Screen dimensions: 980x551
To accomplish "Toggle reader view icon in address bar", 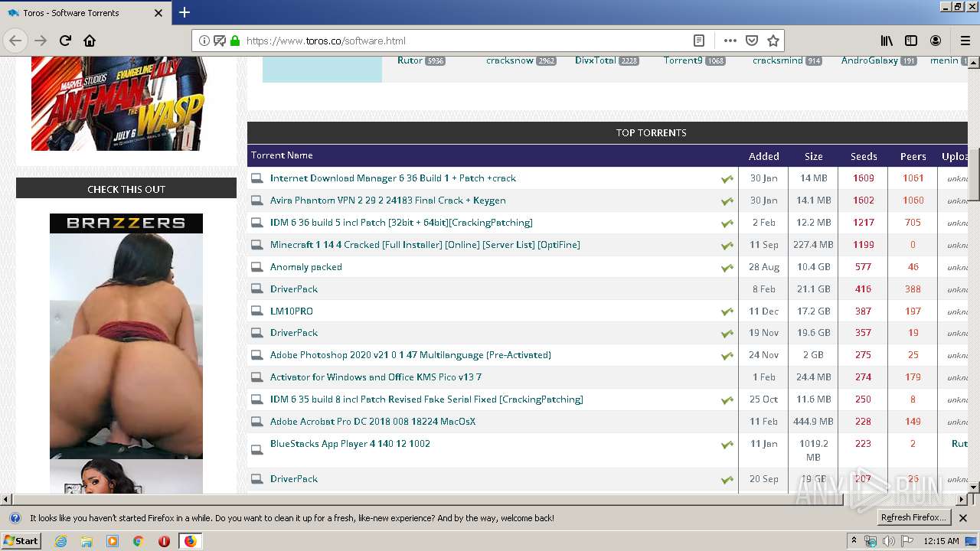I will [x=699, y=41].
